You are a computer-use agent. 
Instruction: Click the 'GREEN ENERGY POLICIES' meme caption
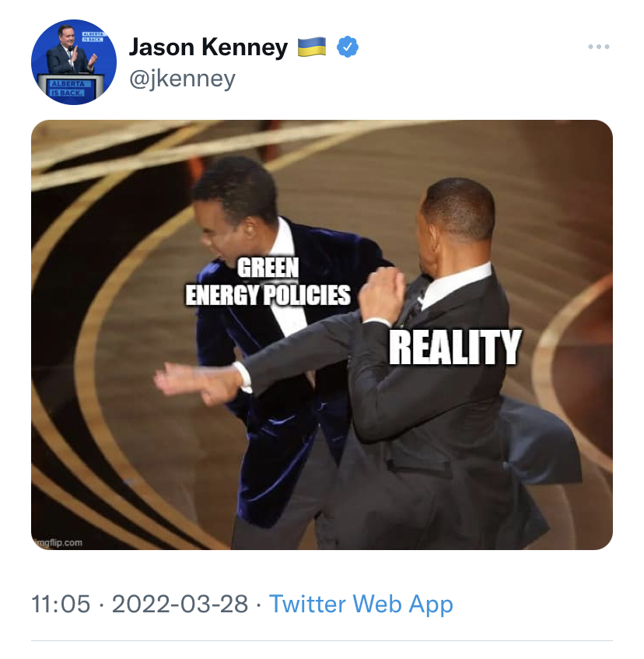(267, 282)
